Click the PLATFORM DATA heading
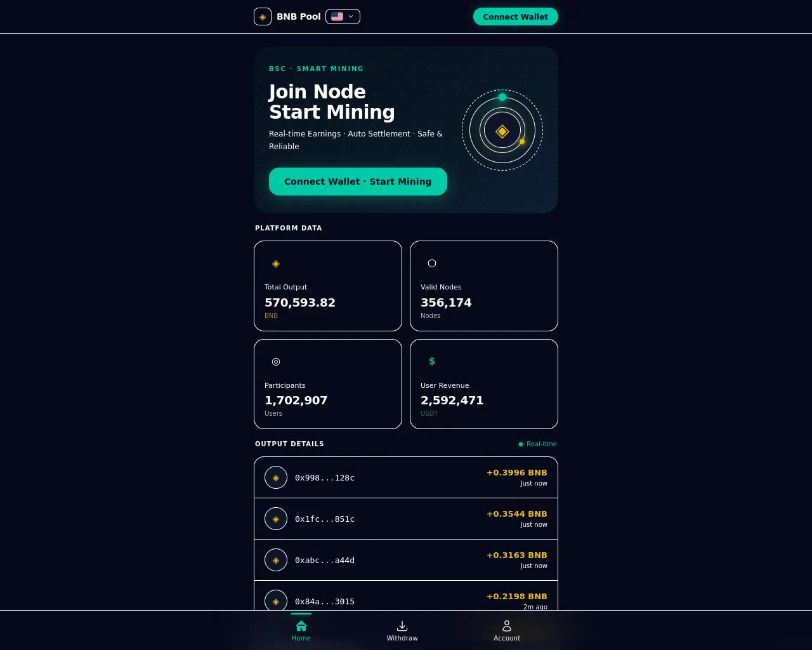Viewport: 812px width, 650px height. click(x=289, y=228)
